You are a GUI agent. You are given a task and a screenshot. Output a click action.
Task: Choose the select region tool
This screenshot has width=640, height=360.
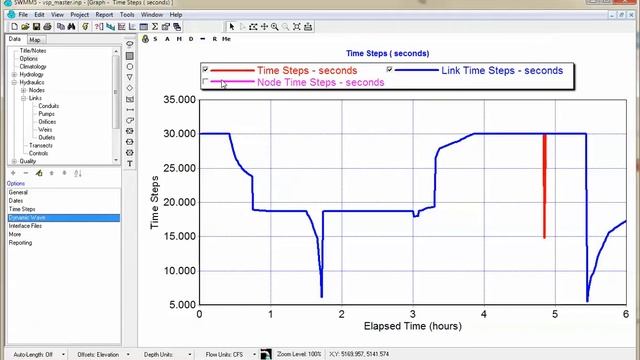click(x=253, y=27)
